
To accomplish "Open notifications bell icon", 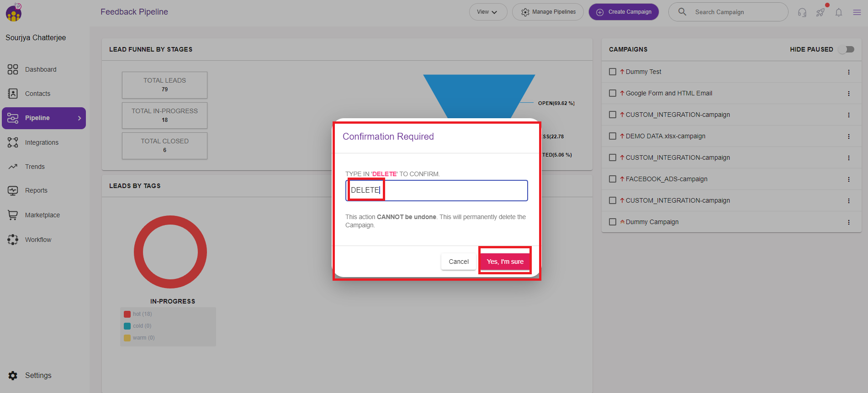I will (x=839, y=12).
